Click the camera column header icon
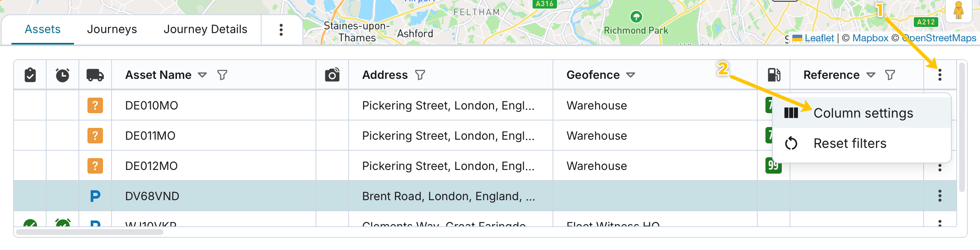980x250 pixels. (332, 75)
